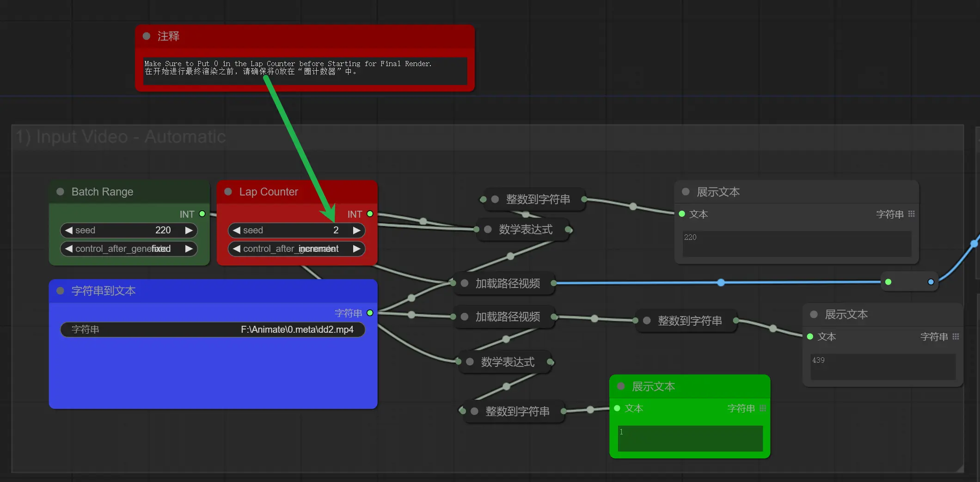Click the blue output dot on reroute node
The width and height of the screenshot is (980, 482).
click(x=931, y=282)
